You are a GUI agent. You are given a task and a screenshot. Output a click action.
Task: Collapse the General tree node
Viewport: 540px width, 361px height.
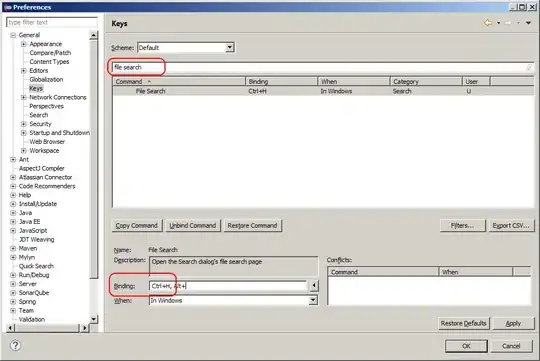click(13, 35)
